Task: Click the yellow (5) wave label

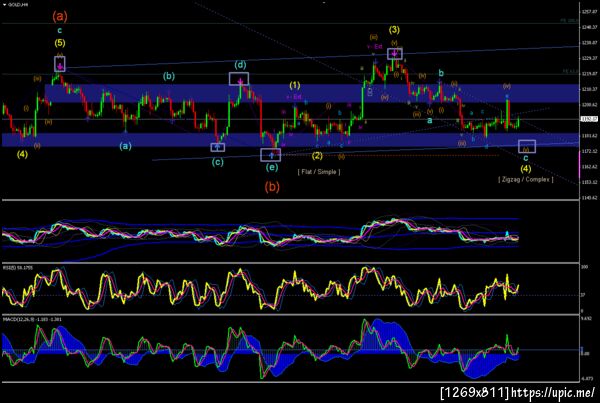Action: click(60, 43)
